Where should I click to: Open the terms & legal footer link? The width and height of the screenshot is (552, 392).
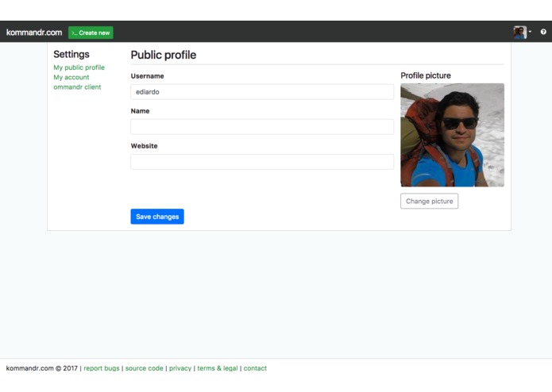(217, 368)
